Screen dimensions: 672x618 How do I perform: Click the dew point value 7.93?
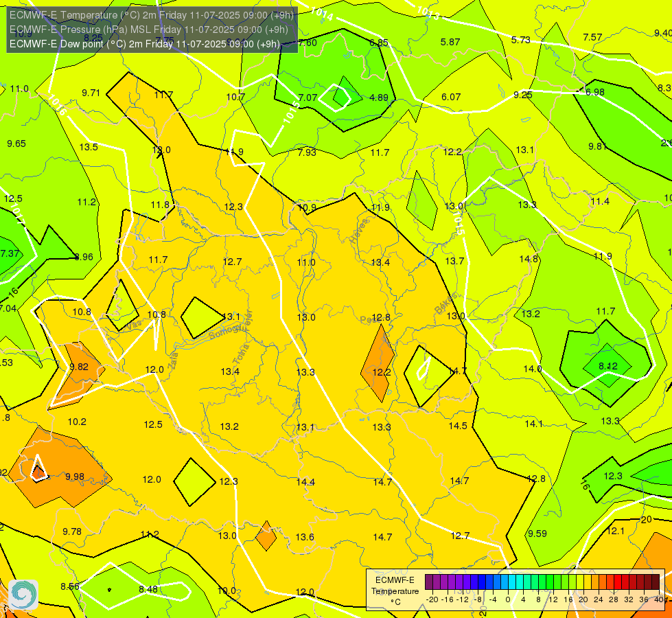307,152
